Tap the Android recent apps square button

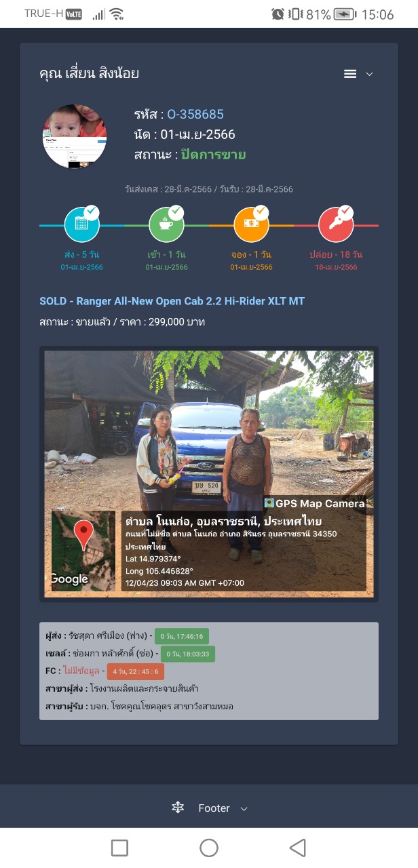(119, 847)
